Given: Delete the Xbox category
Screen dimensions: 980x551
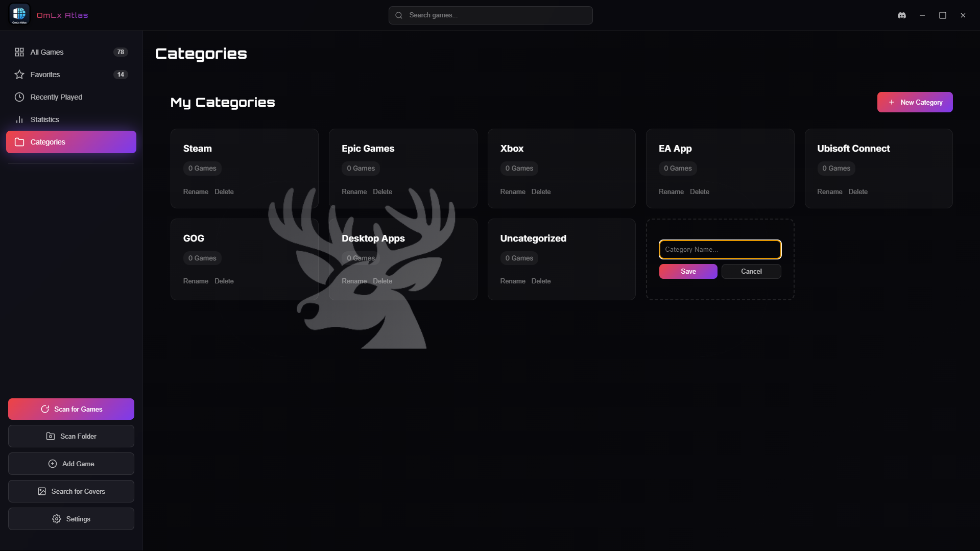Looking at the screenshot, I should [x=541, y=191].
